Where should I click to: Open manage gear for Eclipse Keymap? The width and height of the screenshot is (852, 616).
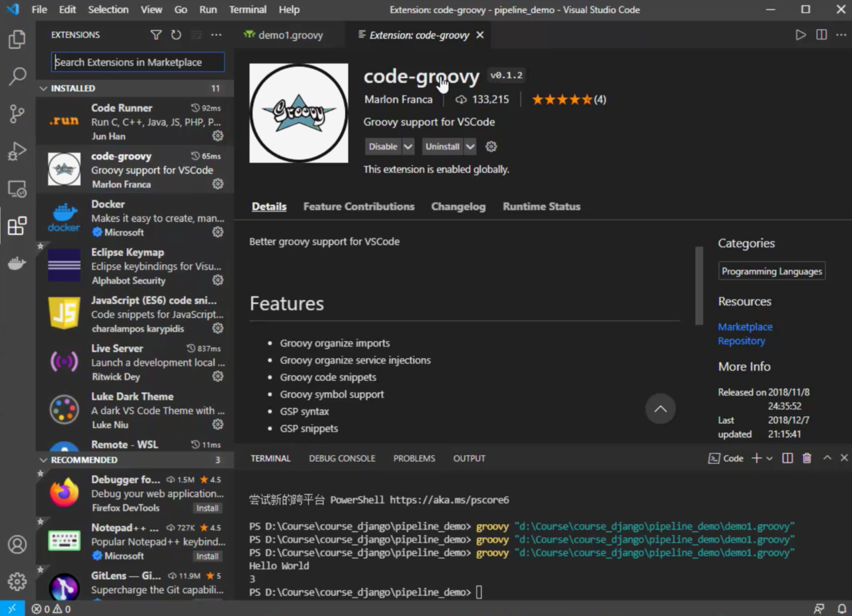click(x=218, y=280)
